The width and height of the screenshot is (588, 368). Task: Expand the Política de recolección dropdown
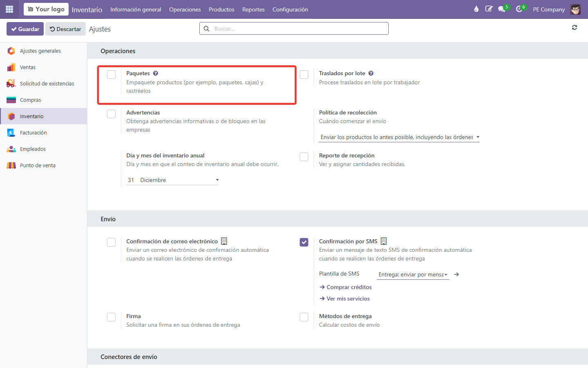399,137
